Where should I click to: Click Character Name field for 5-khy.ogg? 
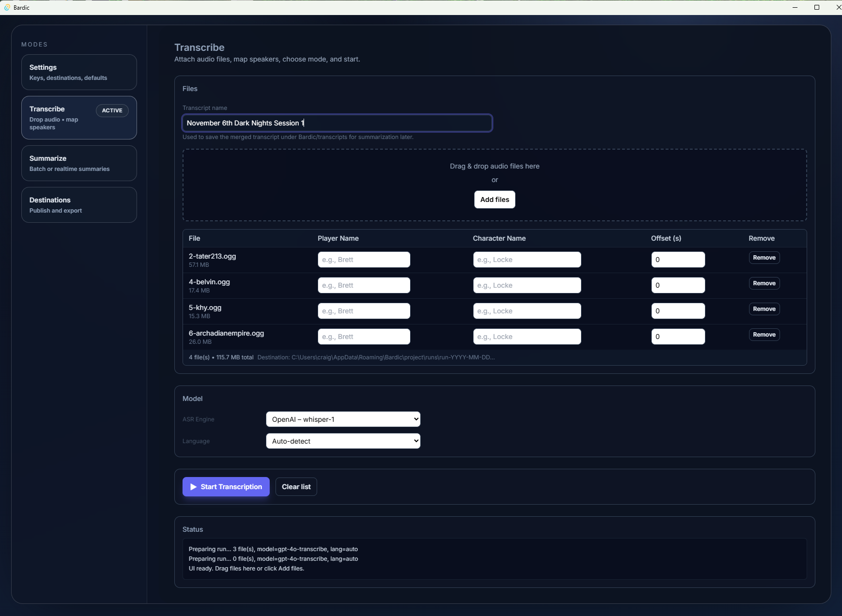[x=527, y=311]
